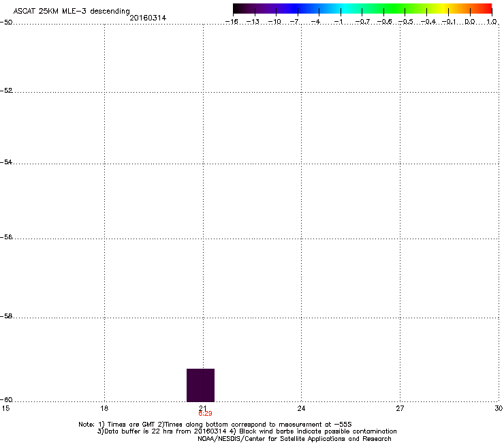This screenshot has width=504, height=443.
Task: Click the -1 label on the color scale
Action: tap(338, 22)
